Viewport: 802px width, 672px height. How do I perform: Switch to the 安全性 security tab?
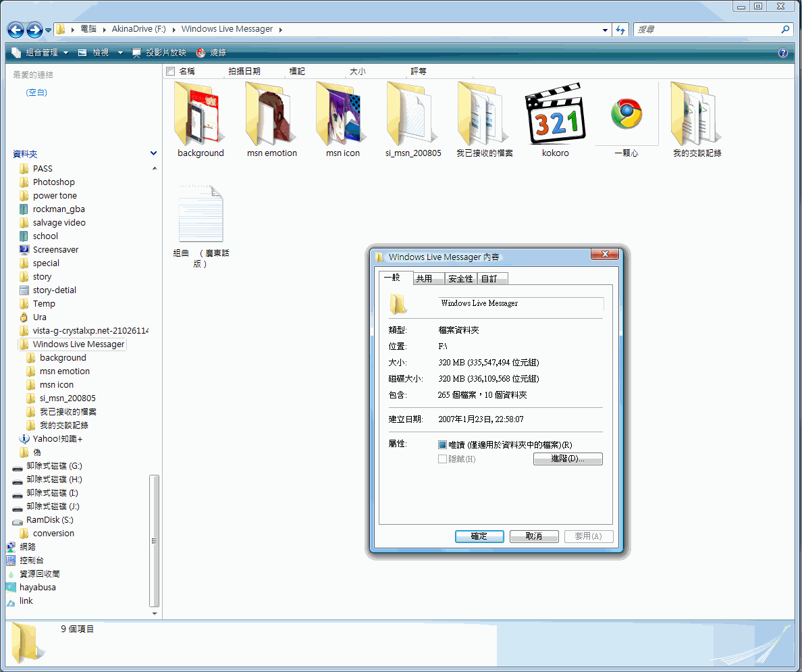click(x=460, y=279)
